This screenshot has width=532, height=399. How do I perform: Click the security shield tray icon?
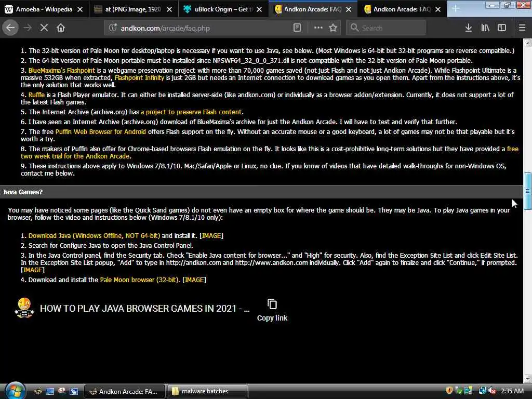pos(449,391)
